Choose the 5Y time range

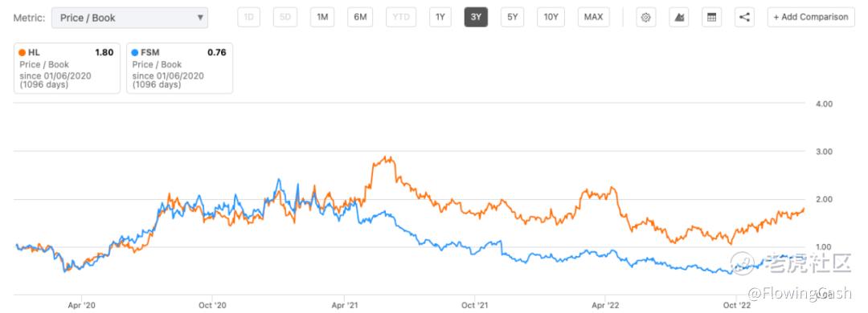[513, 17]
